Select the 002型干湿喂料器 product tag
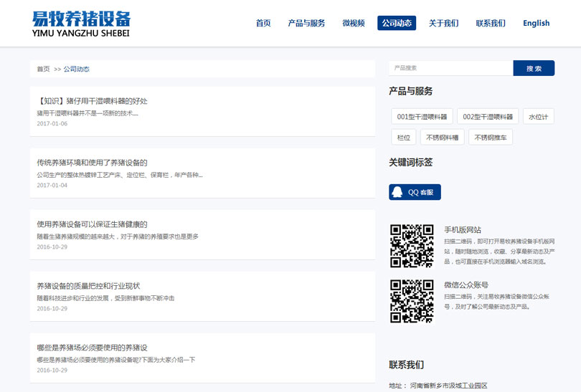Screen dimensions: 581x392 (x=488, y=117)
